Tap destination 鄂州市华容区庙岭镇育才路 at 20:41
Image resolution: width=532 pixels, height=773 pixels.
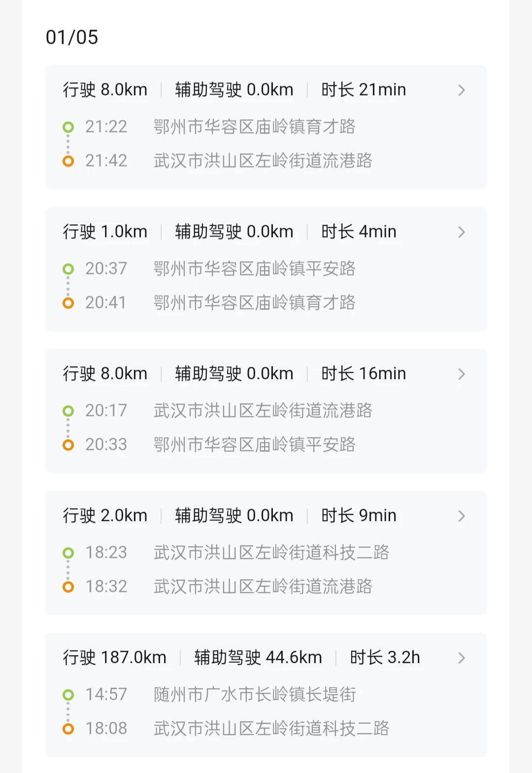point(254,303)
